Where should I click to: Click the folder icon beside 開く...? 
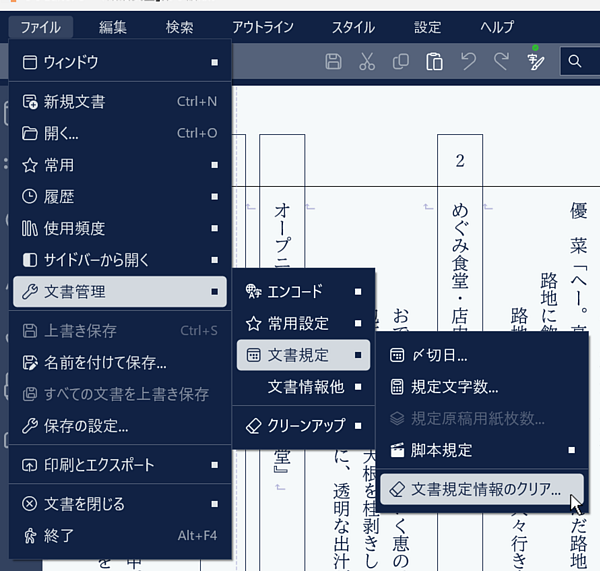click(x=30, y=134)
